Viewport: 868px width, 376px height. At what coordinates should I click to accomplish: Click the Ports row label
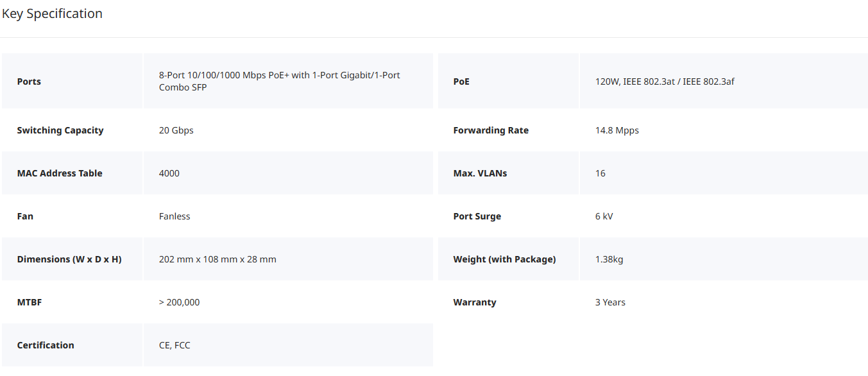(29, 81)
